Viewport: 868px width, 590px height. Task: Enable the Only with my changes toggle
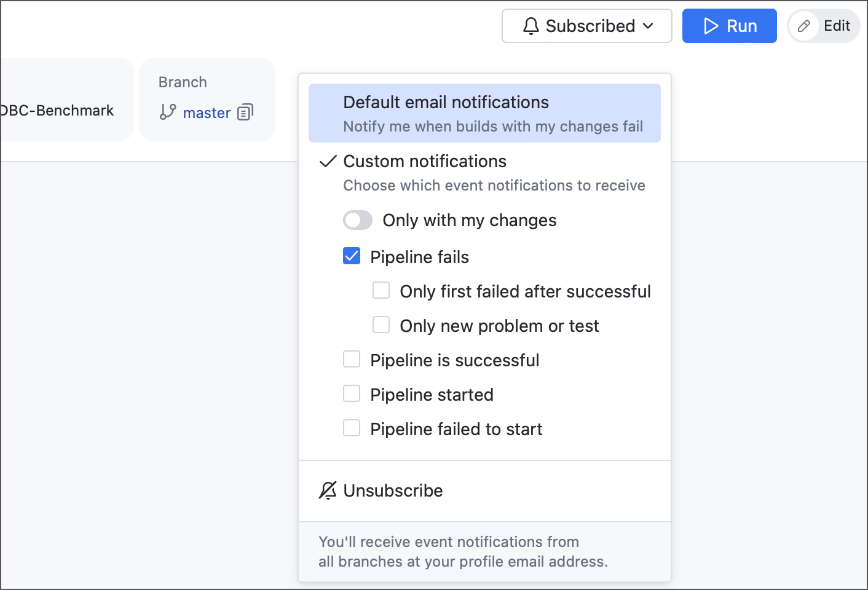click(x=358, y=220)
